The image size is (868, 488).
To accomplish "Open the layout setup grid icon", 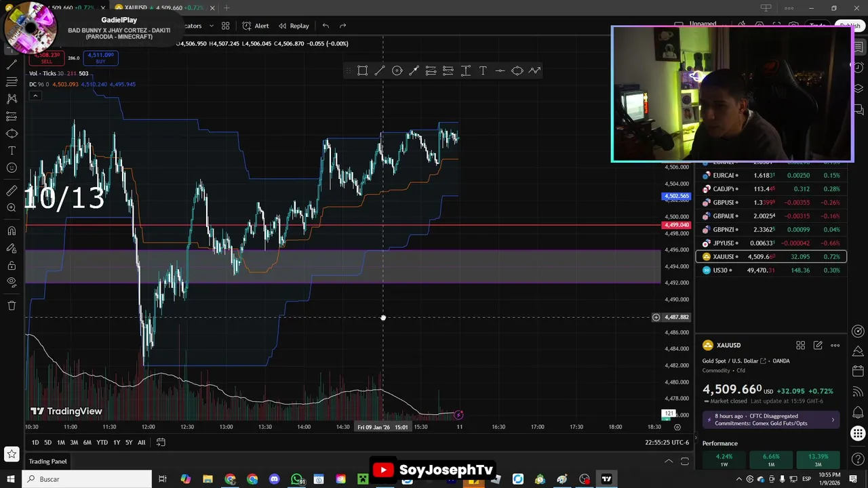I will (x=225, y=26).
